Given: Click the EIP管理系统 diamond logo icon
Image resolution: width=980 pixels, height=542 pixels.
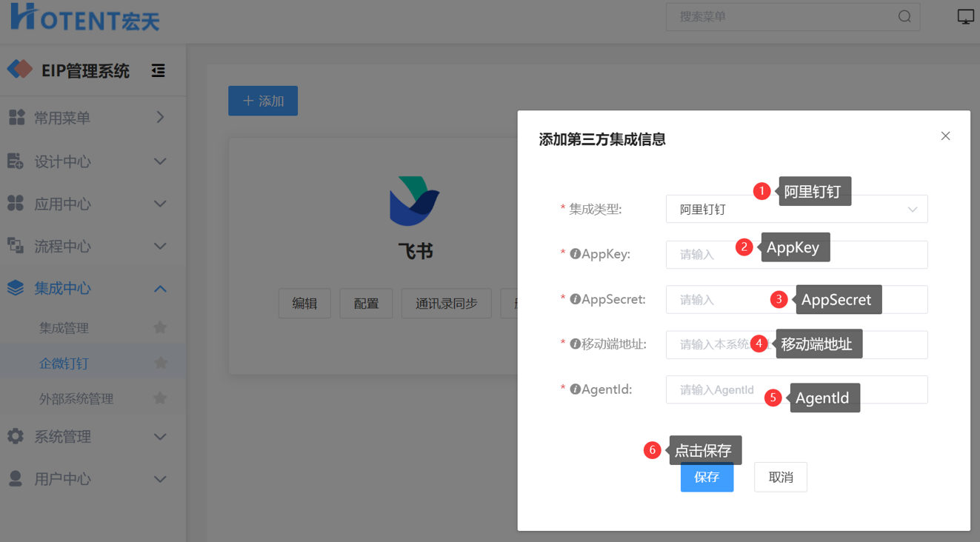Looking at the screenshot, I should click(20, 70).
